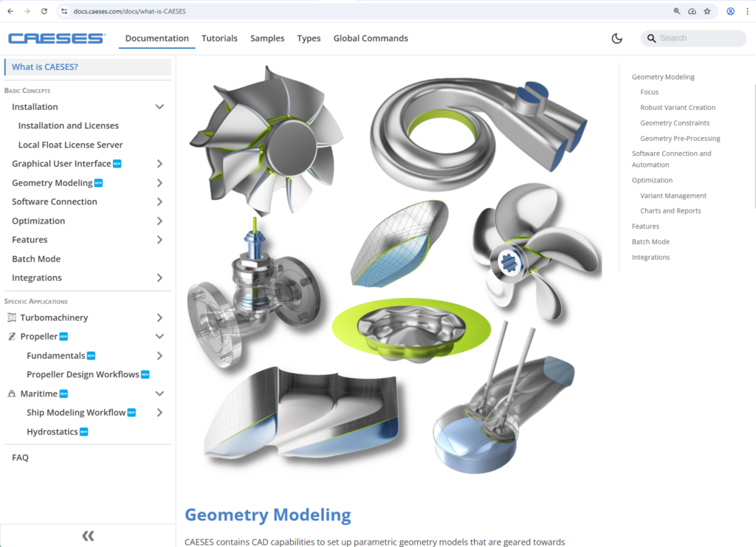Viewport: 756px width, 547px height.
Task: Open browser three-dot menu
Action: [747, 11]
